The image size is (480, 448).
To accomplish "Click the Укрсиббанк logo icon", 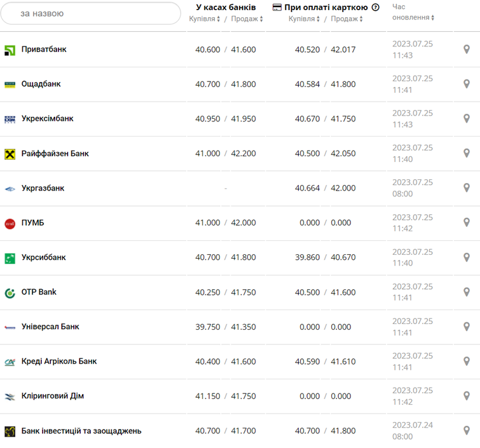I will point(10,258).
